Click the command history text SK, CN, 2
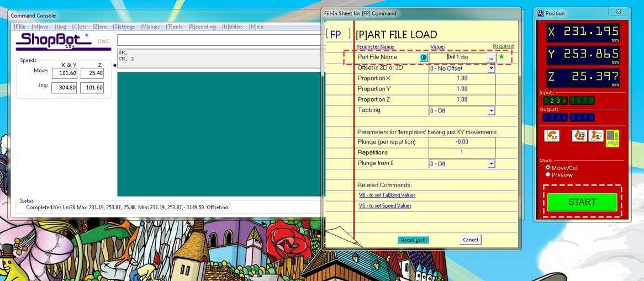This screenshot has width=644, height=281. pyautogui.click(x=219, y=59)
